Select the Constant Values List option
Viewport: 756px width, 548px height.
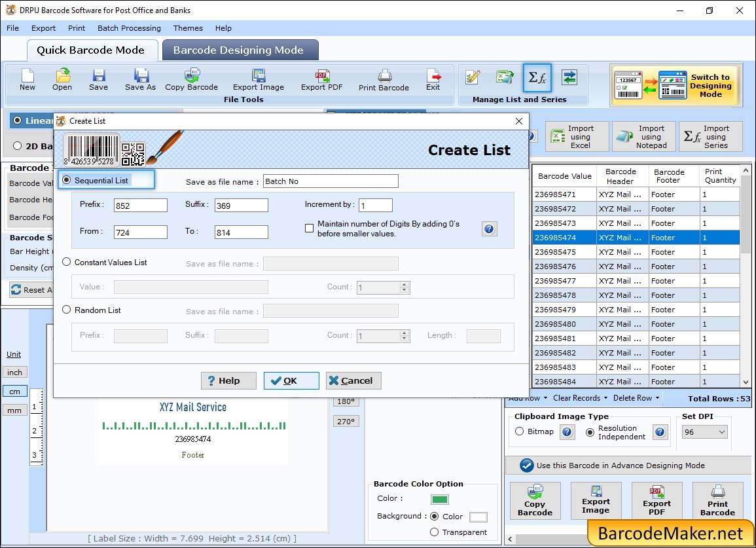67,262
